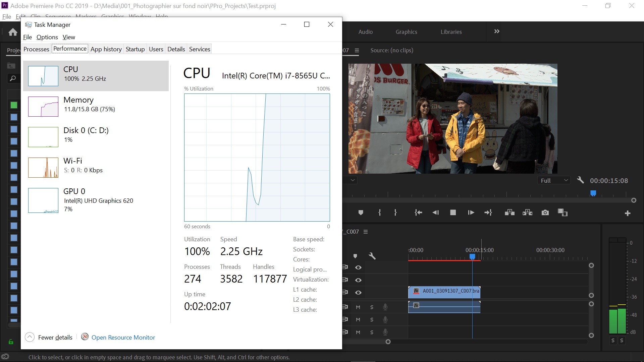644x362 pixels.
Task: Open the Options menu in Task Manager
Action: 47,37
